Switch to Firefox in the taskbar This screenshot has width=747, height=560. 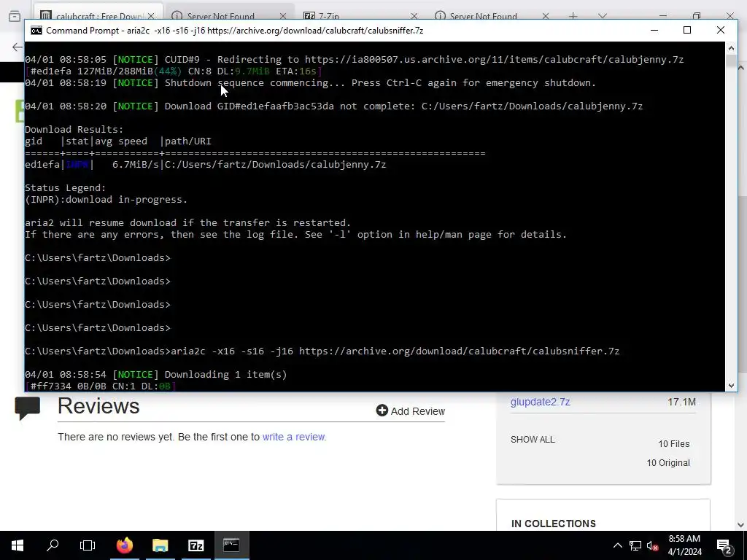click(125, 545)
